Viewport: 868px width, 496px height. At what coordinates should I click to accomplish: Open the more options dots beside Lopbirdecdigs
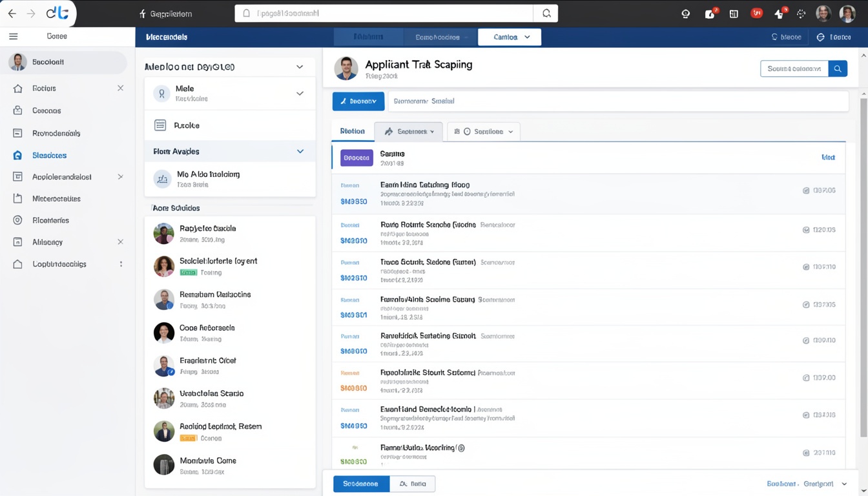coord(121,263)
